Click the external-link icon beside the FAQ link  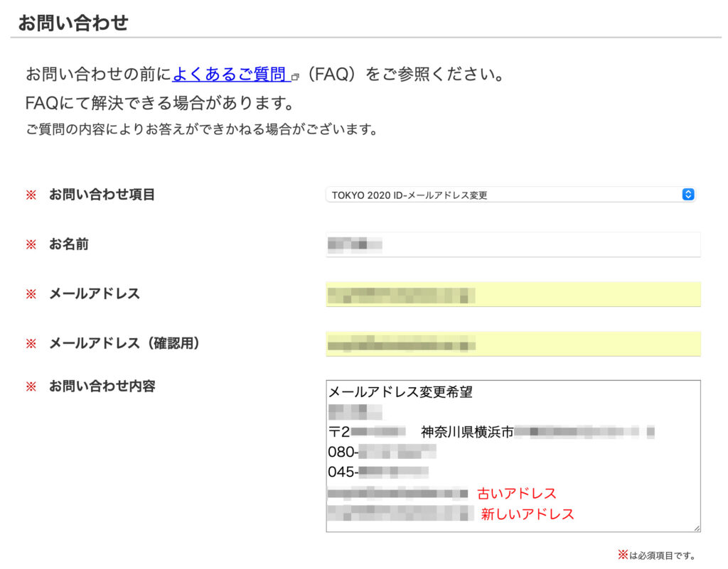[295, 76]
